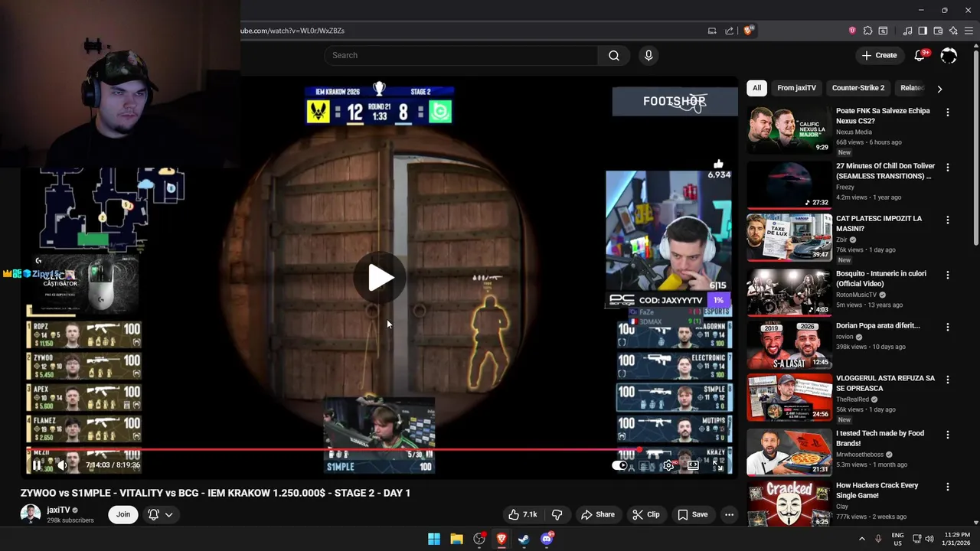Click the big play button overlay on video
This screenshot has width=980, height=551.
[x=380, y=278]
